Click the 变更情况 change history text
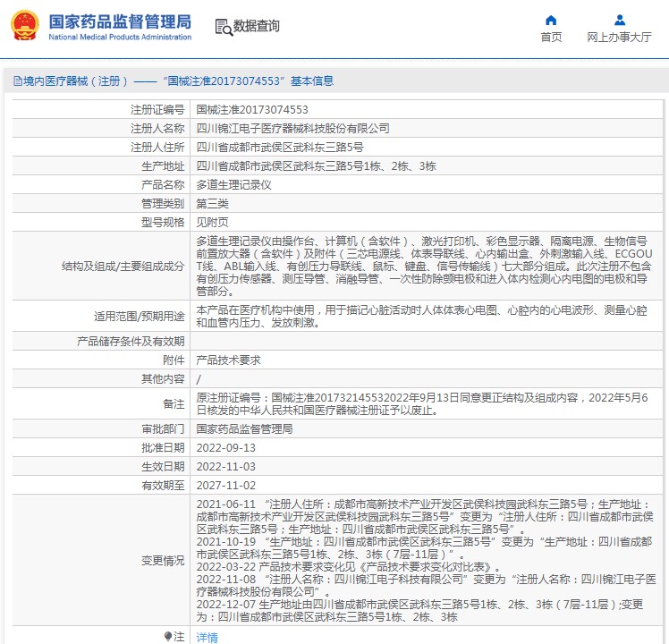Screen dimensions: 669x644 [x=426, y=560]
